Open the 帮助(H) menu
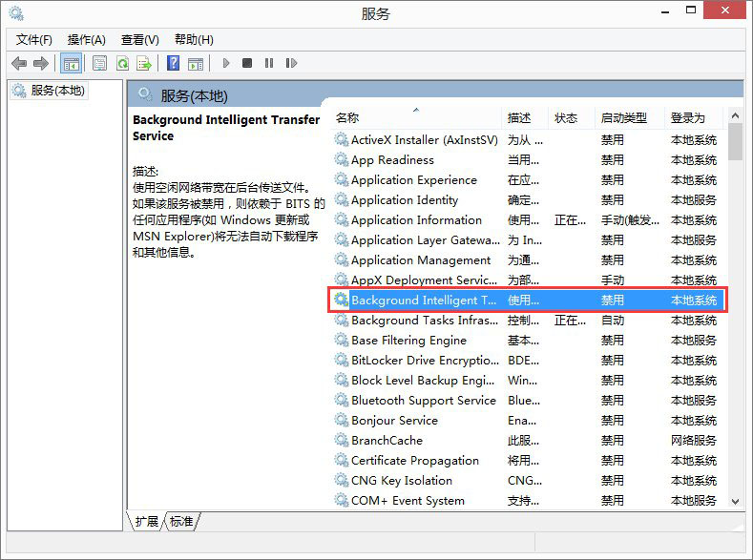Viewport: 753px width, 560px height. pyautogui.click(x=194, y=39)
